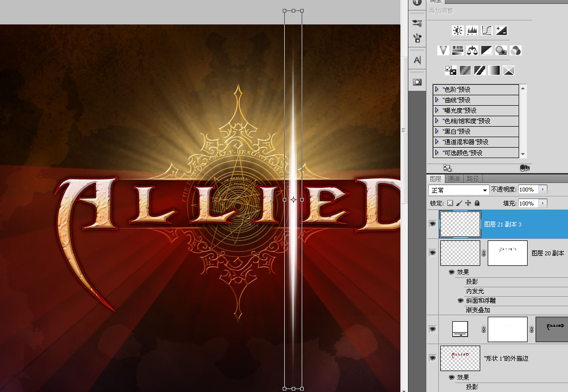
Task: Toggle lock all padlock icon
Action: point(477,203)
